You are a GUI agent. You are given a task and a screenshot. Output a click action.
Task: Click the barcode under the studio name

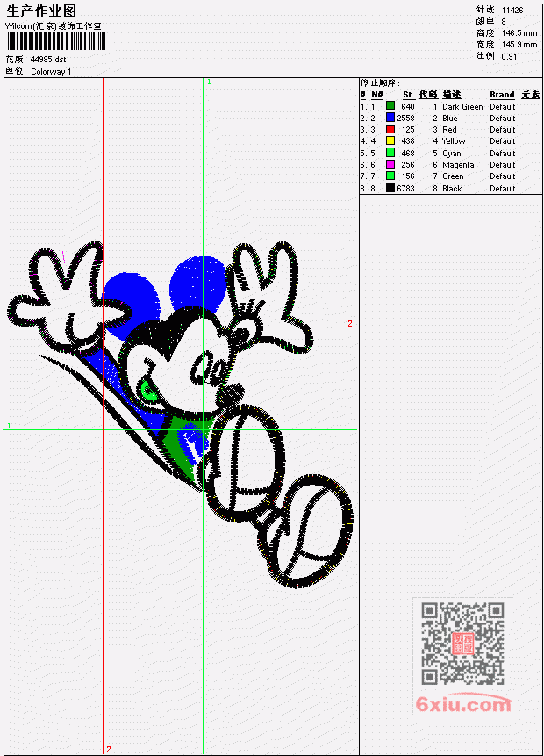(x=56, y=41)
